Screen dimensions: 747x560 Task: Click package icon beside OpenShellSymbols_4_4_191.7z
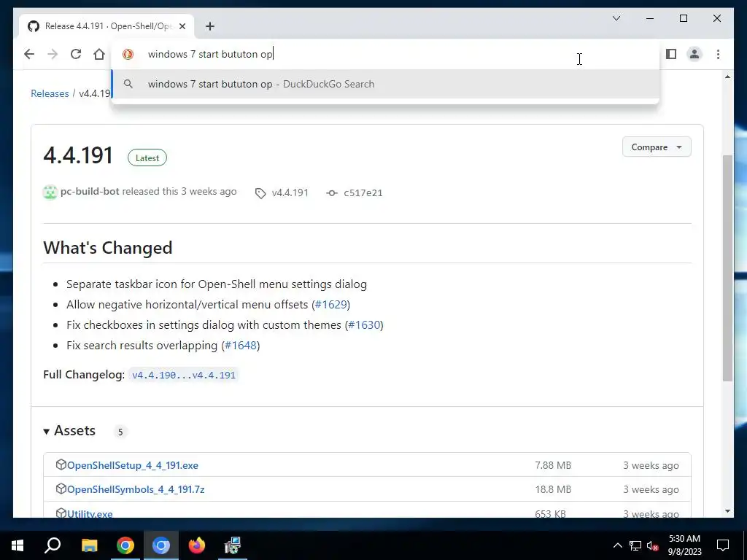(61, 488)
